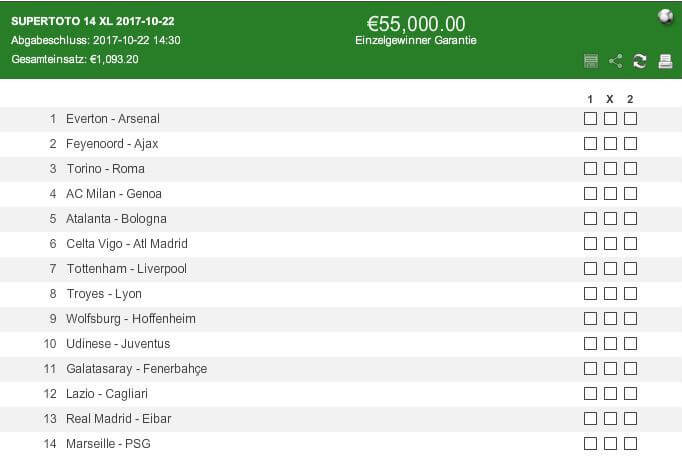This screenshot has height=460, width=682.
Task: Tick draw (X) for Feyenoord - Ajax
Action: [x=610, y=143]
